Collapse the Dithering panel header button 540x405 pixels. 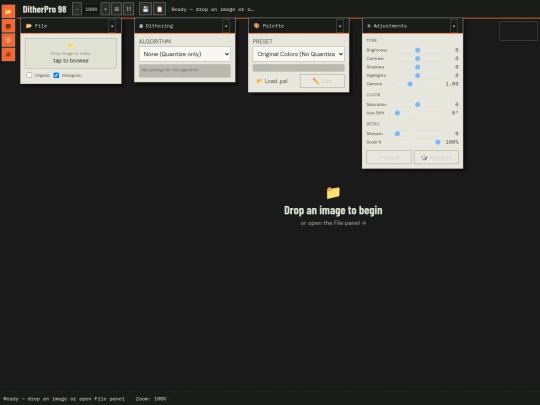(226, 26)
